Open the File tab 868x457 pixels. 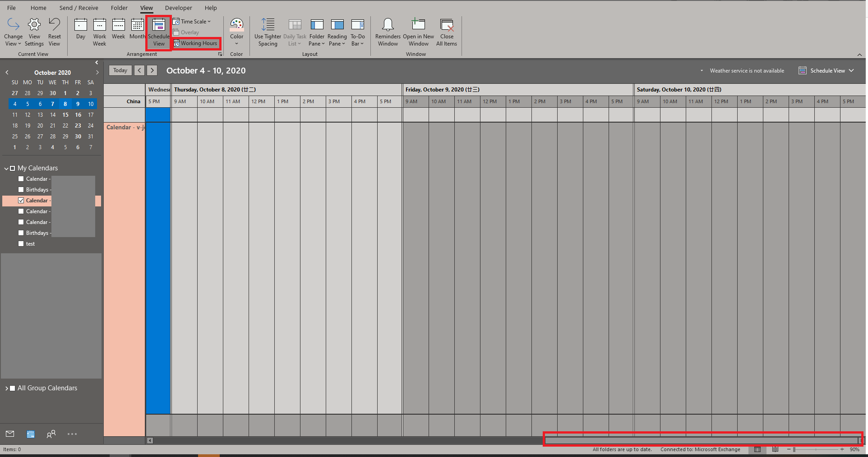(12, 8)
